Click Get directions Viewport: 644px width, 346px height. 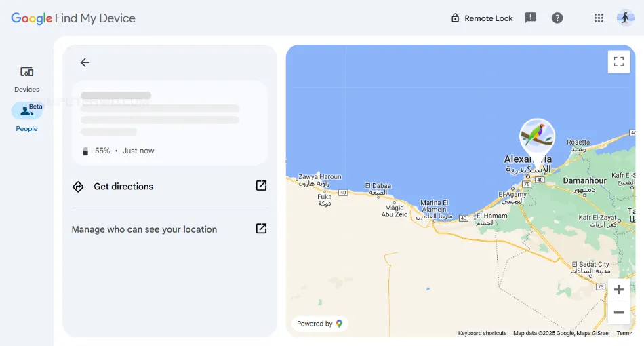coord(169,186)
